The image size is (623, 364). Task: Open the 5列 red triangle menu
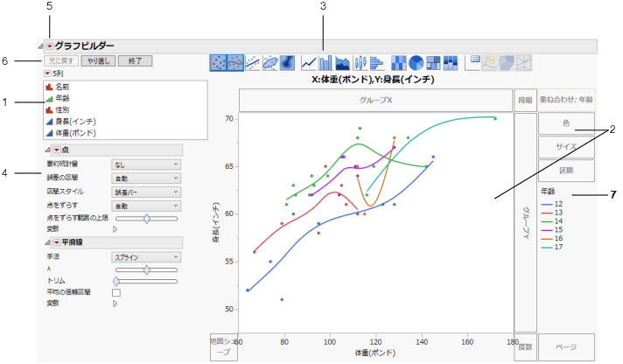coord(47,73)
